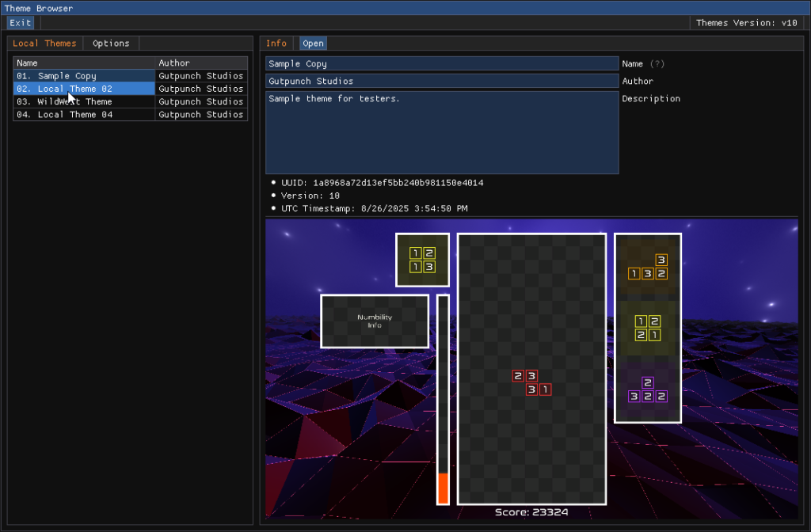811x532 pixels.
Task: Click the Numbility Info panel in preview
Action: 375,321
